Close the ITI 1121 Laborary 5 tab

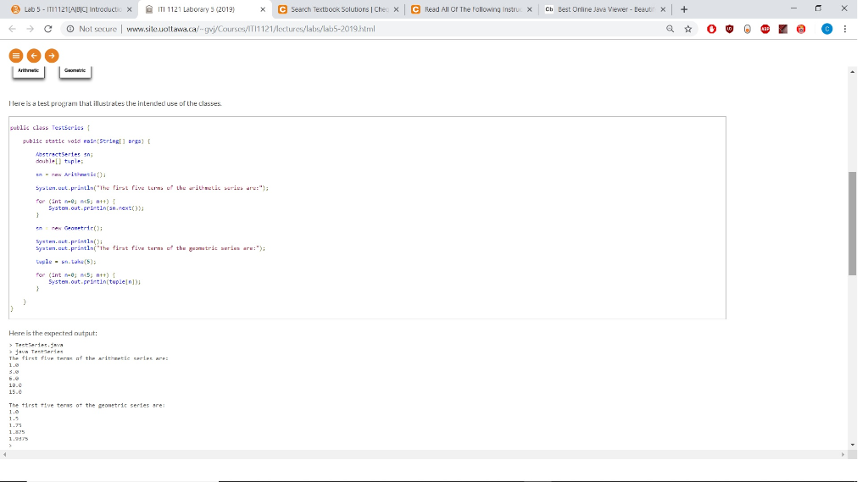(x=263, y=9)
